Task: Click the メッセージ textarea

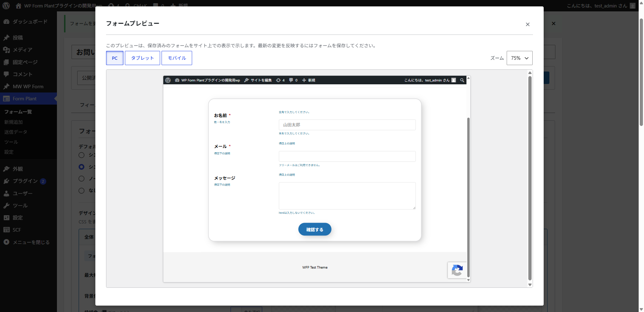Action: [347, 196]
